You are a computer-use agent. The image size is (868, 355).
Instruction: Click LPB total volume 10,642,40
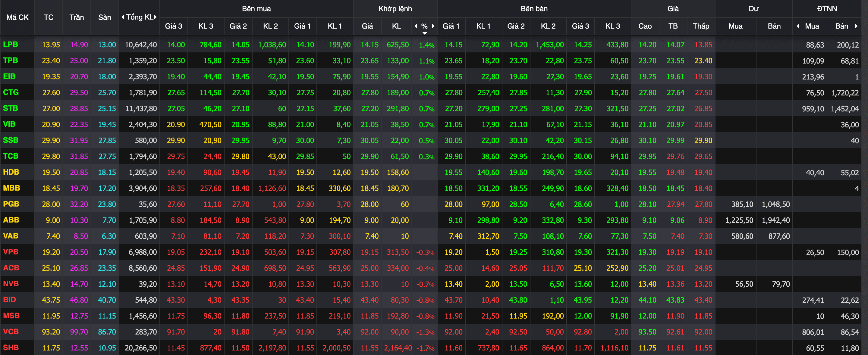pyautogui.click(x=140, y=45)
